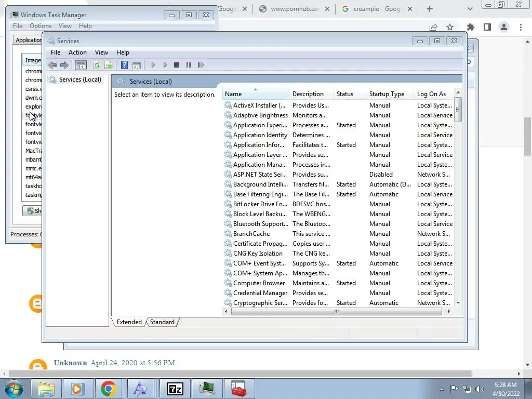Open Chrome profile avatar icon

coord(504,27)
